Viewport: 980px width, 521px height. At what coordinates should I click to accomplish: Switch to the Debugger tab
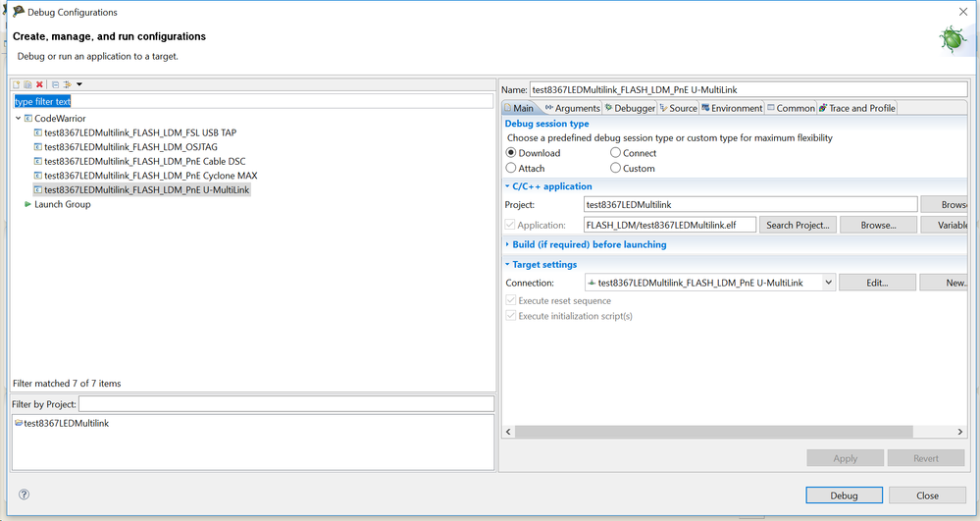[x=630, y=108]
